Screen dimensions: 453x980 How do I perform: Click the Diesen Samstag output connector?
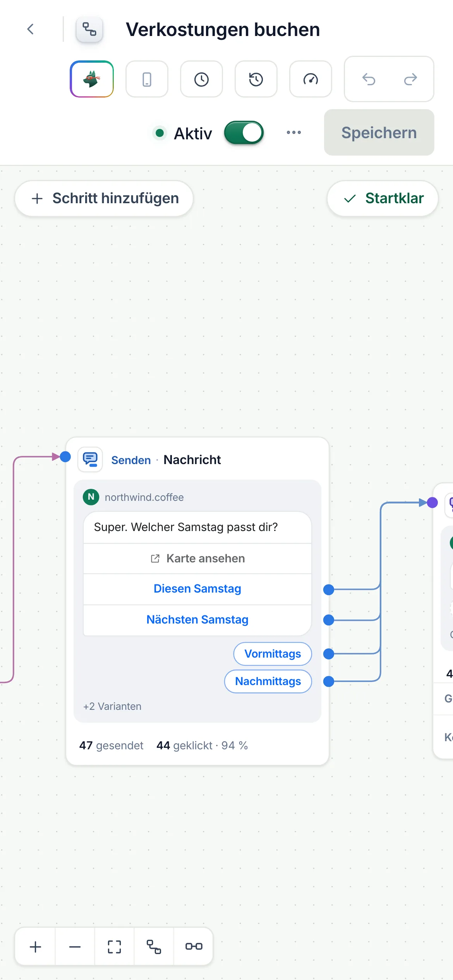(x=329, y=589)
